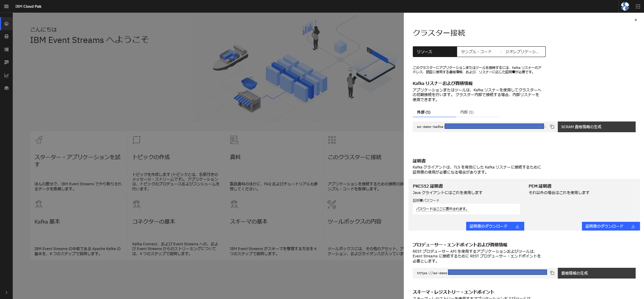
Task: Click the トピックの作成 tile icon
Action: (137, 140)
